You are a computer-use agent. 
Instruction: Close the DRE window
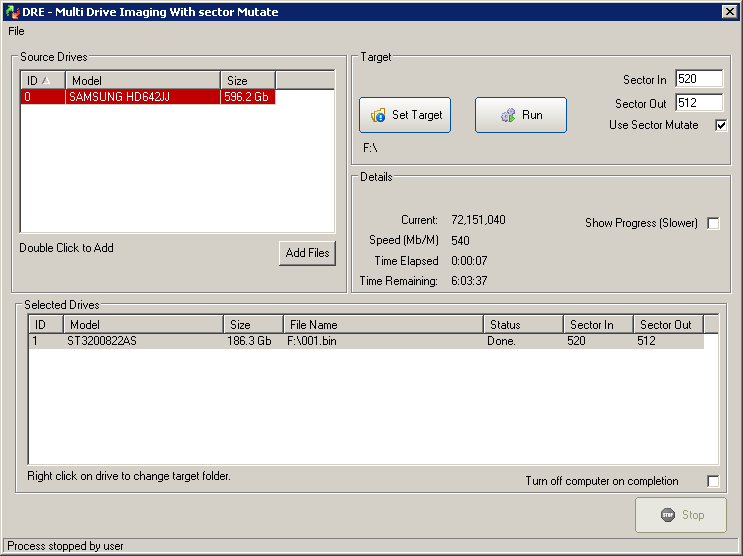pyautogui.click(x=729, y=12)
